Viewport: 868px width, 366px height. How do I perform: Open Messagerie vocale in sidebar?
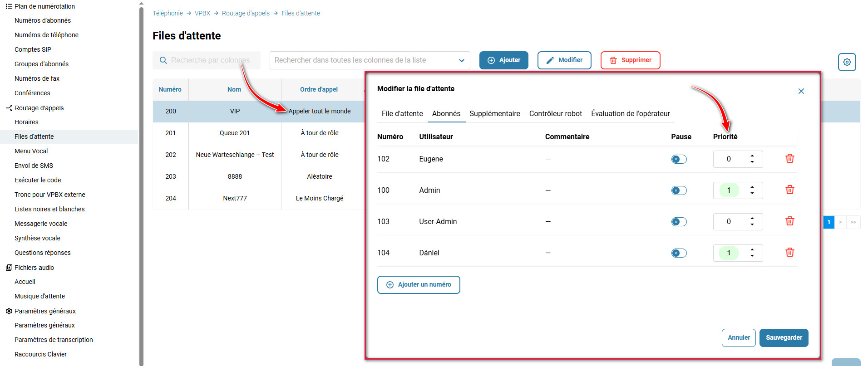[41, 224]
